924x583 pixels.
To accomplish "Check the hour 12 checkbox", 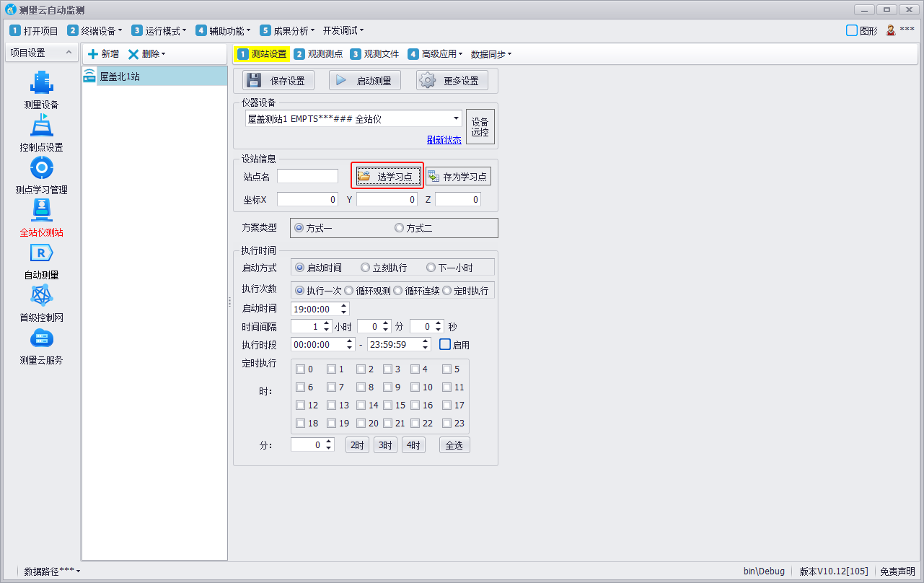I will [x=301, y=406].
